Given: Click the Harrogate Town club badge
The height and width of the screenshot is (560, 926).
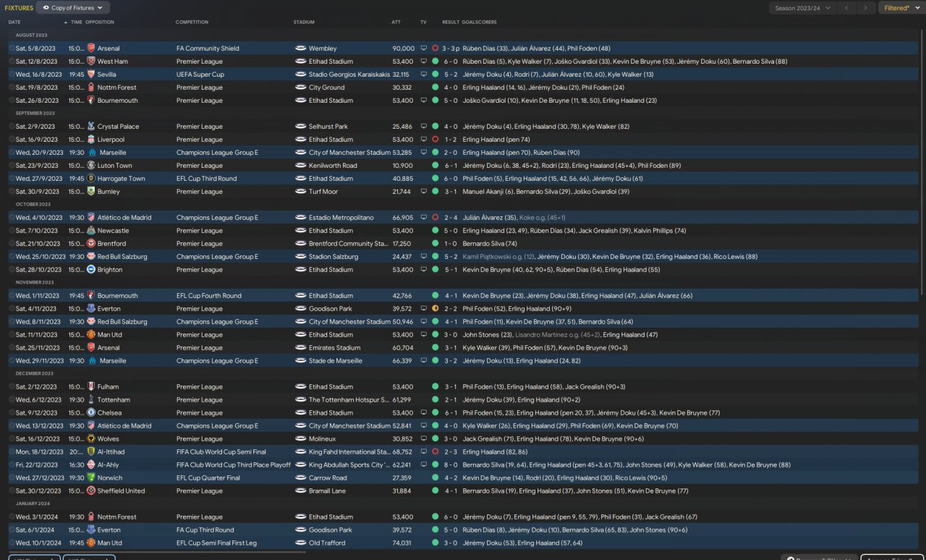Looking at the screenshot, I should [x=91, y=179].
